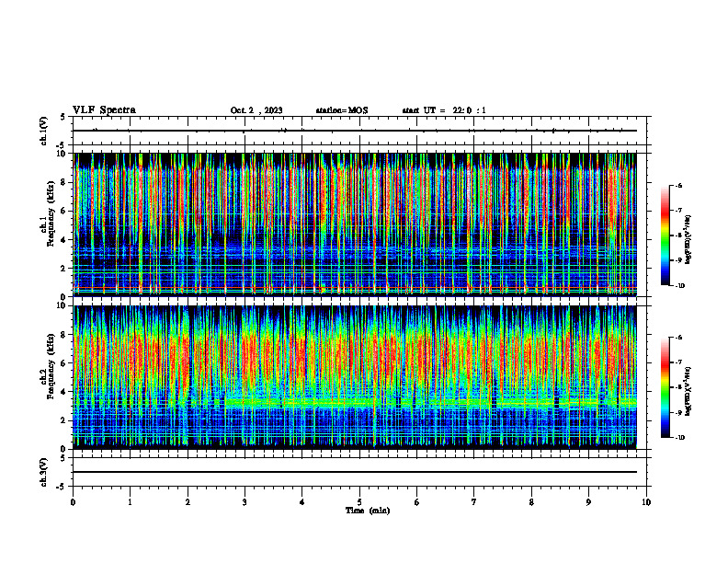This screenshot has width=728, height=563.
Task: Click the "8" kHz tick on ch.1 frequency axis
Action: 64,182
